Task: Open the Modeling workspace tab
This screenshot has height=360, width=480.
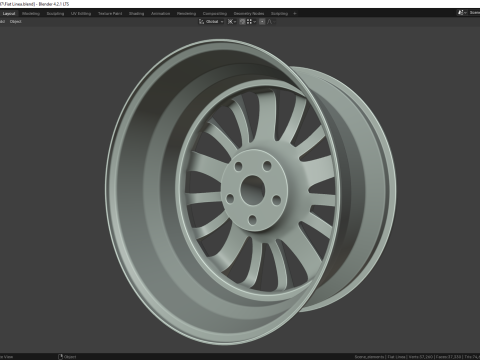Action: tap(31, 14)
